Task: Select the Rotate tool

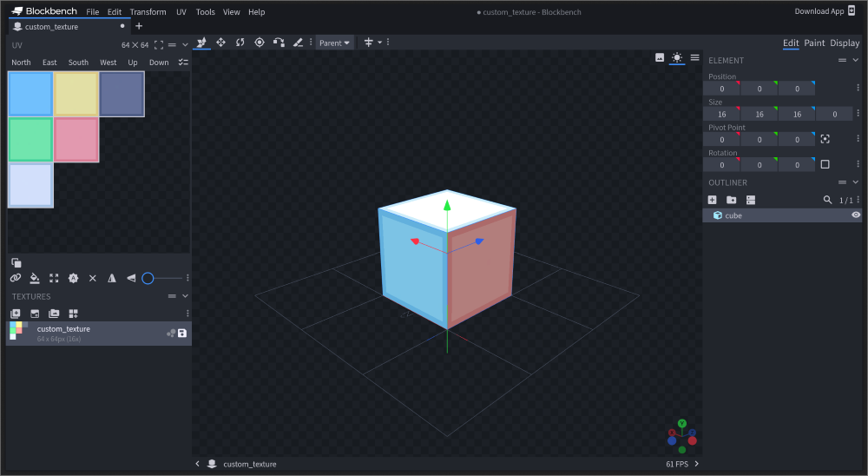Action: pyautogui.click(x=240, y=43)
